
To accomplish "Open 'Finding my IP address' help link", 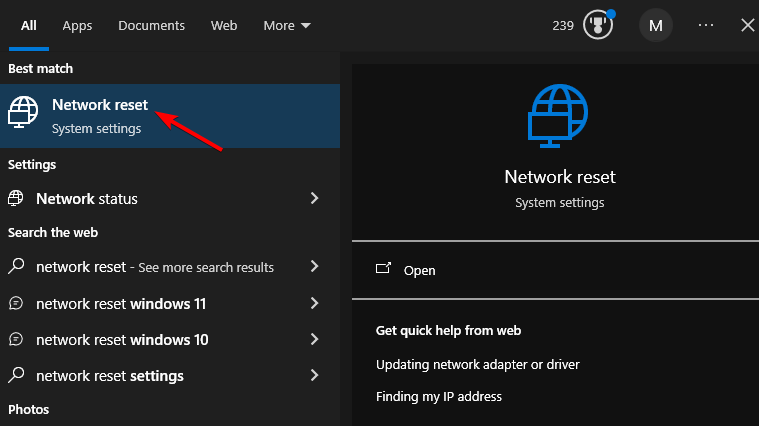I will pos(439,396).
